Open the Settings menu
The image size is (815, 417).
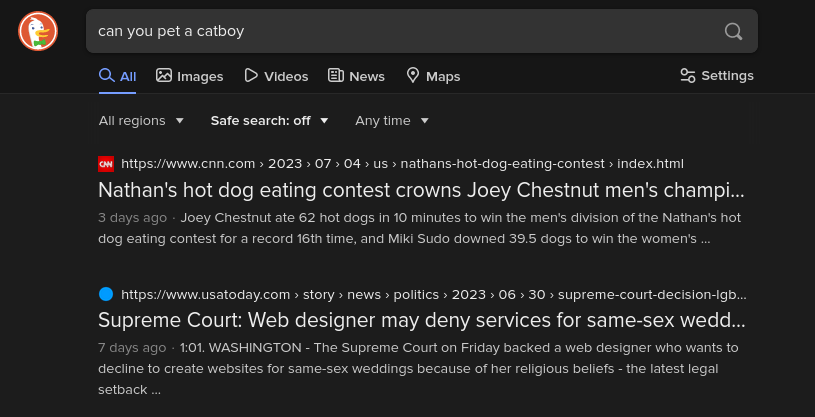click(717, 76)
